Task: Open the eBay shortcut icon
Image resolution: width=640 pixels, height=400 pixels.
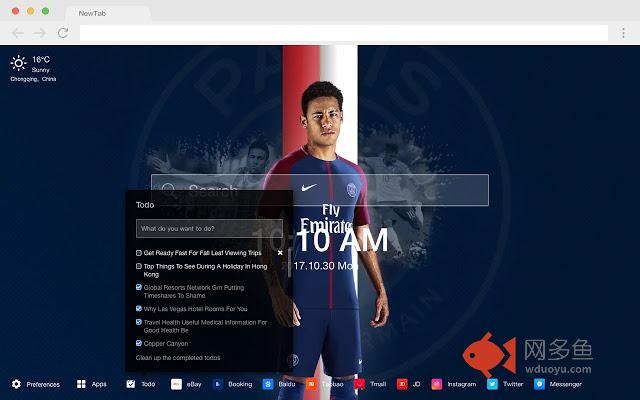Action: 176,384
